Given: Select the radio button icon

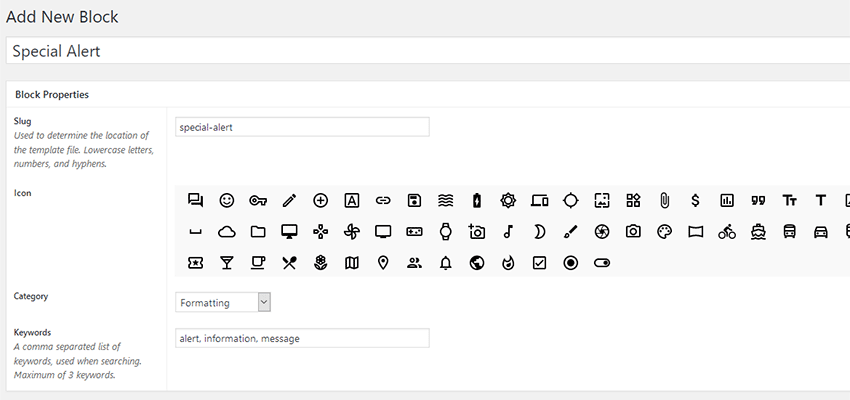Looking at the screenshot, I should (x=570, y=263).
